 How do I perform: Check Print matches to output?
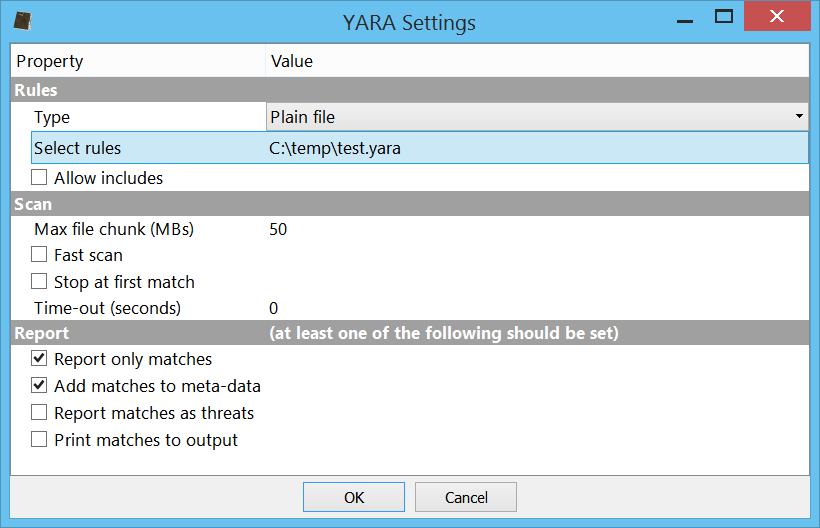click(39, 439)
